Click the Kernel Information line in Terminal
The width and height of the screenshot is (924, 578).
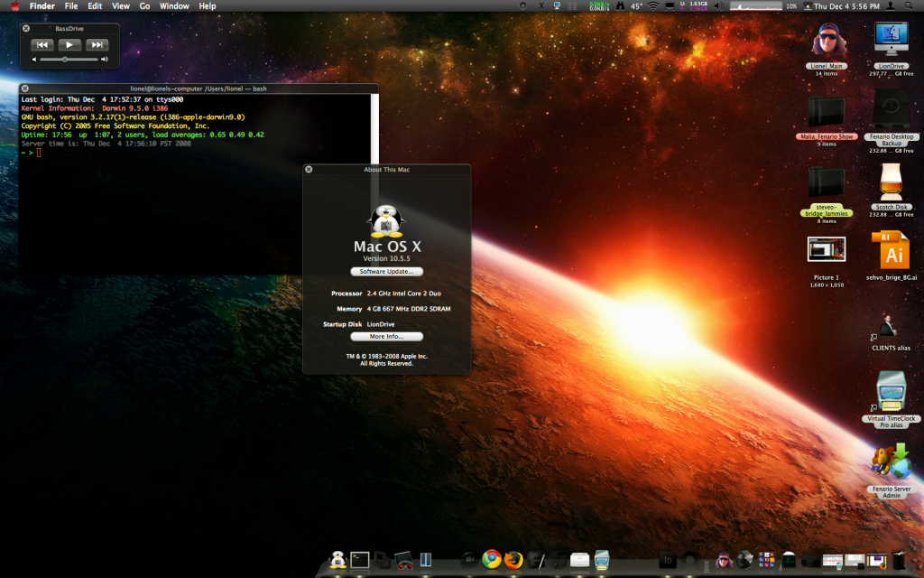[94, 108]
